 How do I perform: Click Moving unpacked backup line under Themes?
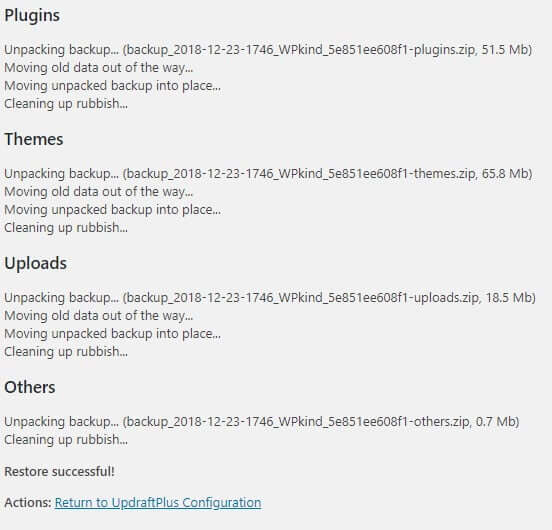(112, 210)
